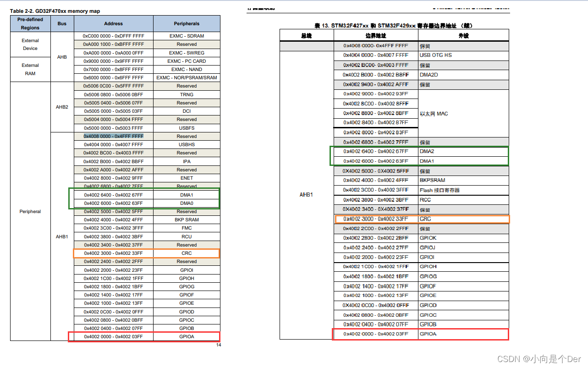Click address '0x5000 0000 - 0x5003 FFFF'

click(113, 128)
